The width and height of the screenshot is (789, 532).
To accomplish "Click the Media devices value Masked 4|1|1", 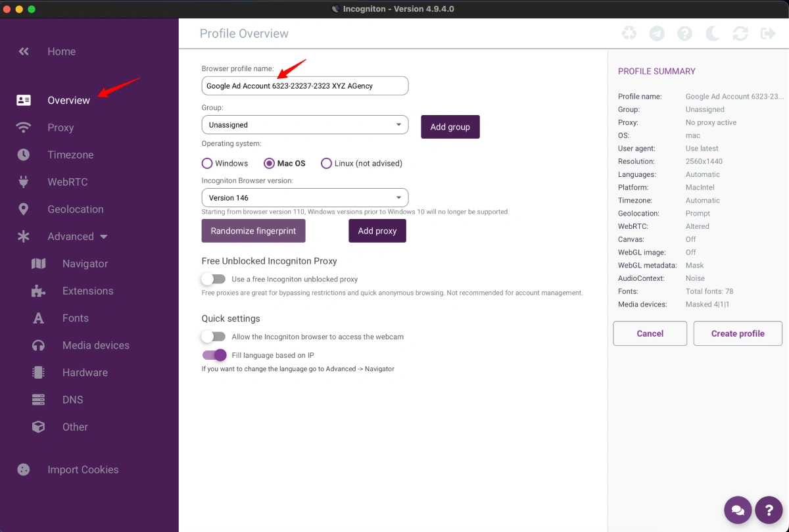I will 707,304.
